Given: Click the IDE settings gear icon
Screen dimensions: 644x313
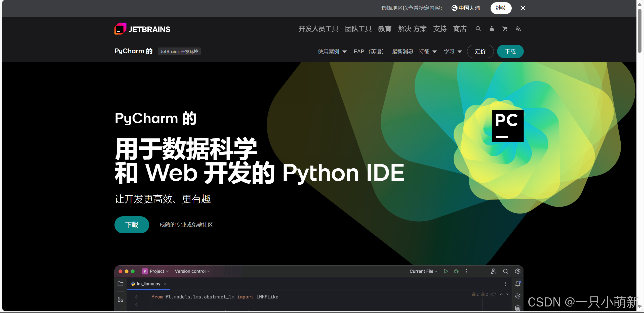Looking at the screenshot, I should coord(518,271).
